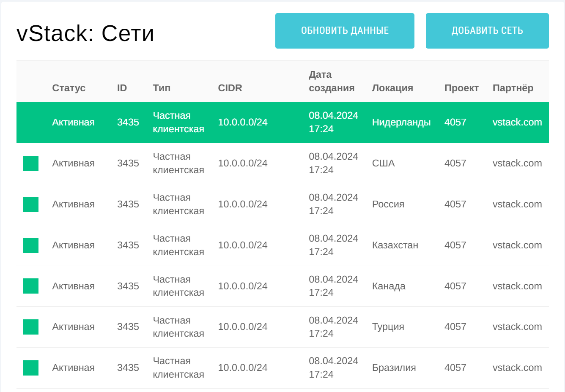The height and width of the screenshot is (392, 565).
Task: Select the Турция location cell
Action: pos(388,327)
